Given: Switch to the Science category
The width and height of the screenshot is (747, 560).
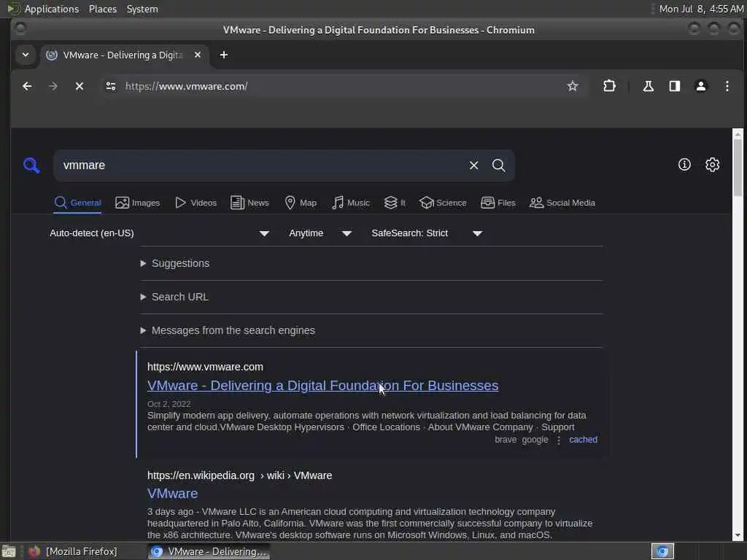Looking at the screenshot, I should point(443,203).
